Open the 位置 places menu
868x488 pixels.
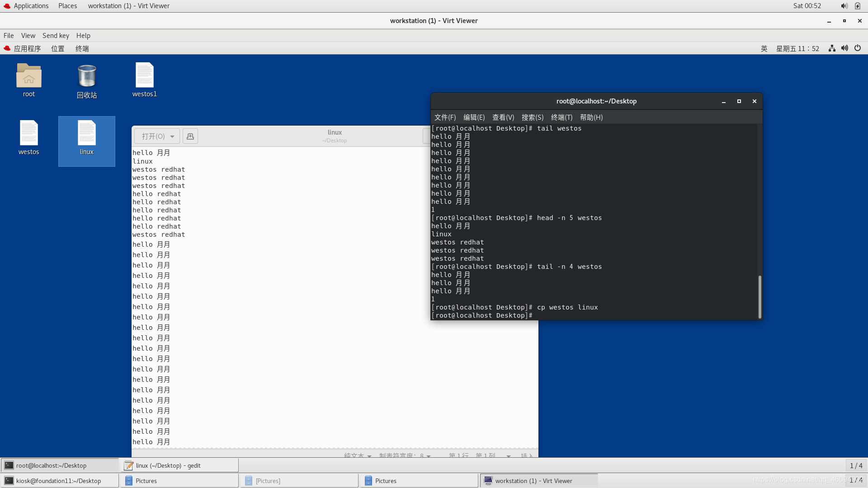(58, 48)
